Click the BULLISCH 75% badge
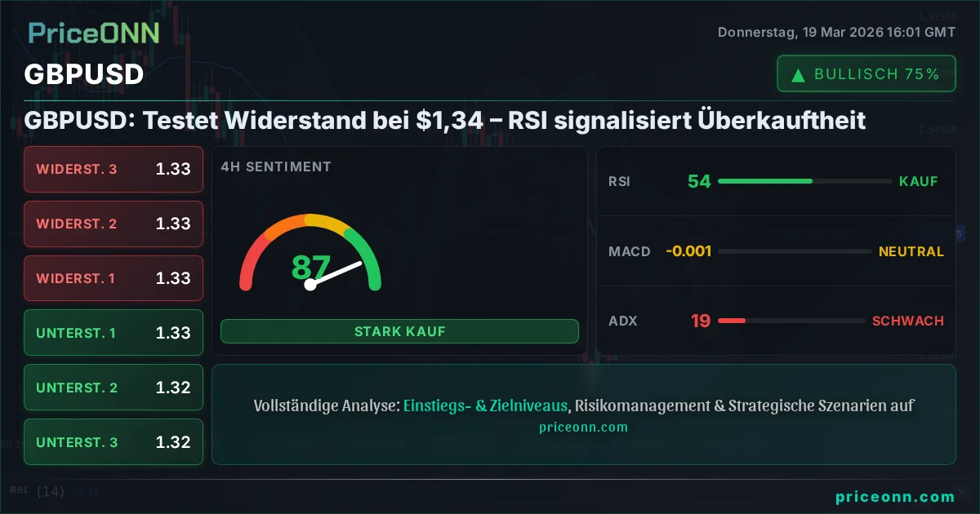Image resolution: width=980 pixels, height=514 pixels. coord(866,74)
